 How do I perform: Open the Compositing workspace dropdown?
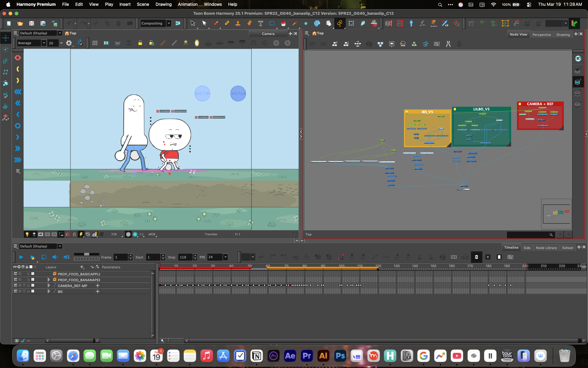click(x=169, y=23)
